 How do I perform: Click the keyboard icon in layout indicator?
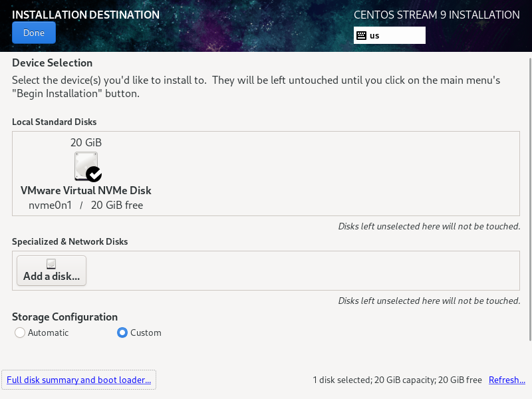(362, 35)
